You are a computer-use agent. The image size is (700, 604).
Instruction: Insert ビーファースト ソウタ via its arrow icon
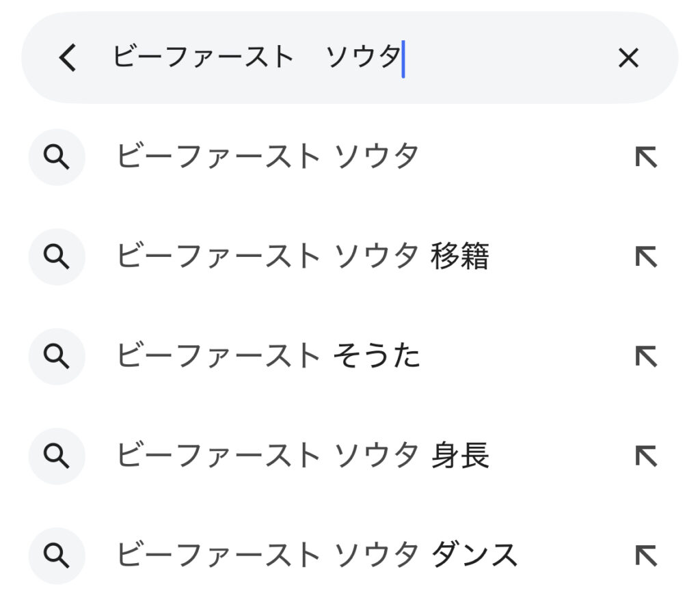point(645,158)
